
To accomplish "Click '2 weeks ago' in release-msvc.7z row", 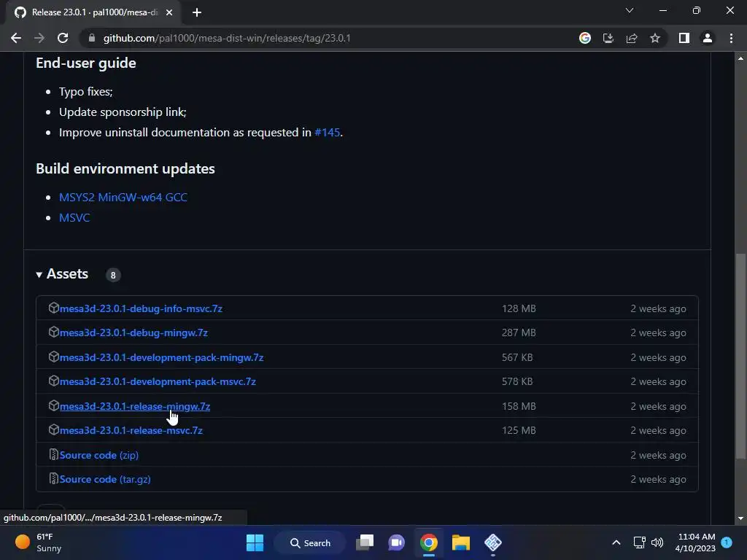I will 658,430.
